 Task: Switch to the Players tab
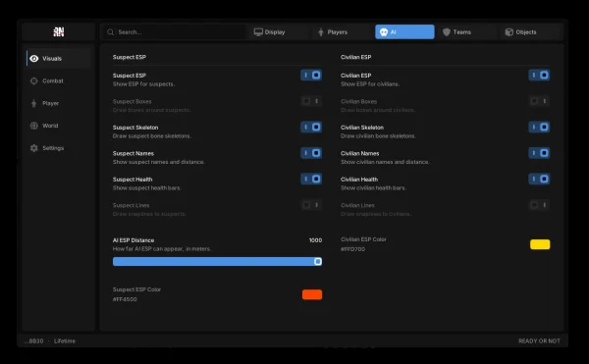342,32
